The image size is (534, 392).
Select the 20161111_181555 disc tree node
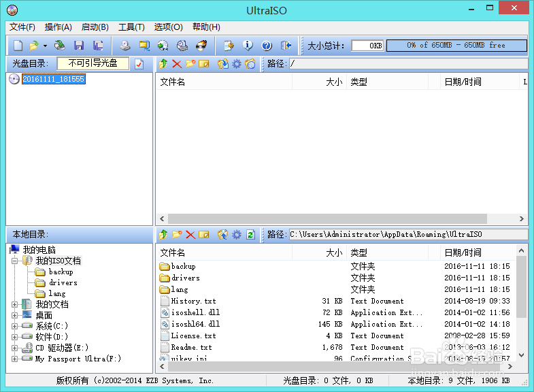pyautogui.click(x=54, y=79)
